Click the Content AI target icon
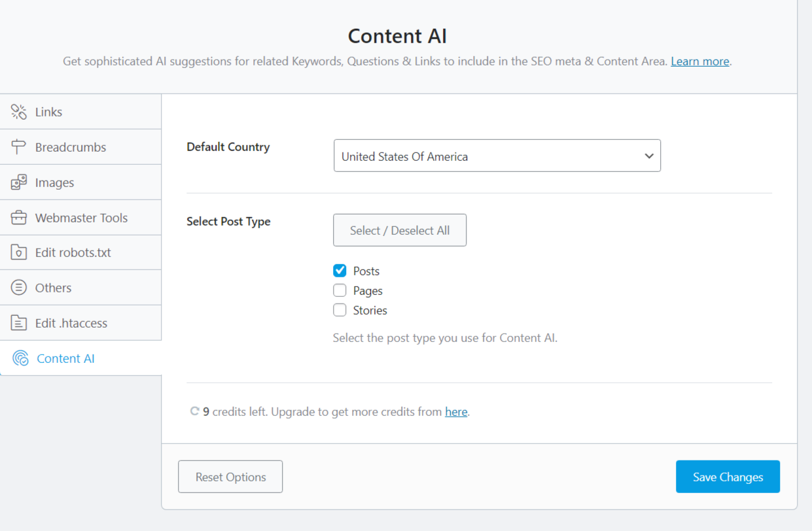The width and height of the screenshot is (812, 531). point(20,358)
